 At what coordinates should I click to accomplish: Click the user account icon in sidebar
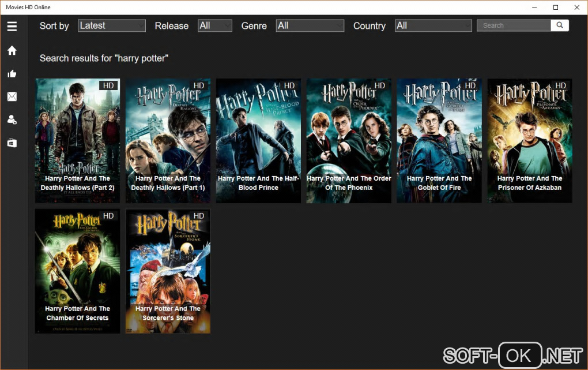pyautogui.click(x=12, y=120)
